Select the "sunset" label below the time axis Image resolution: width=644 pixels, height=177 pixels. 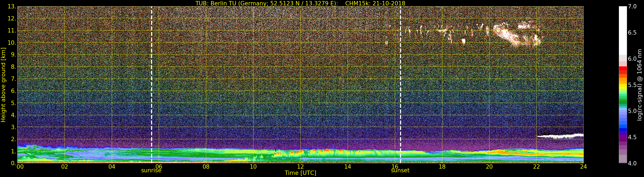[400, 171]
